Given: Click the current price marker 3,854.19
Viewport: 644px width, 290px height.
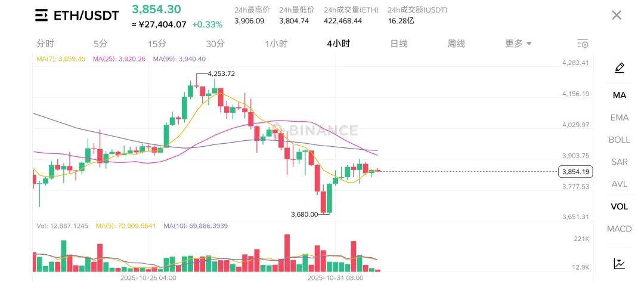Looking at the screenshot, I should [x=575, y=172].
